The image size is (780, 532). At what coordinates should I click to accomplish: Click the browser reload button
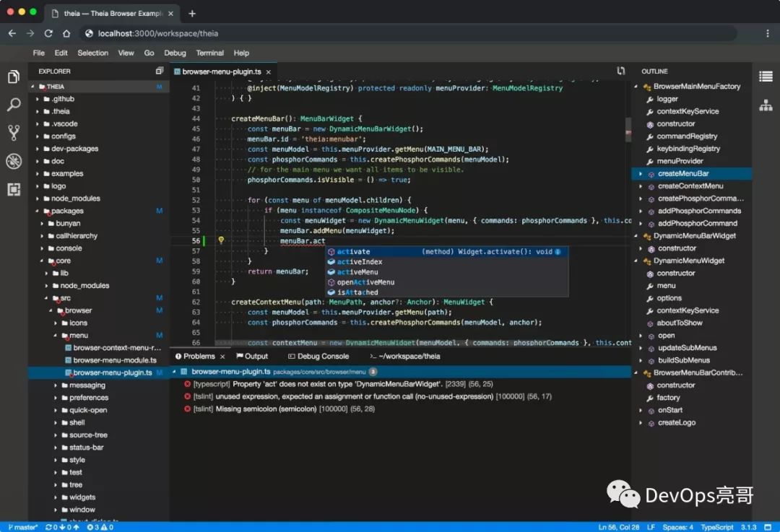[48, 33]
